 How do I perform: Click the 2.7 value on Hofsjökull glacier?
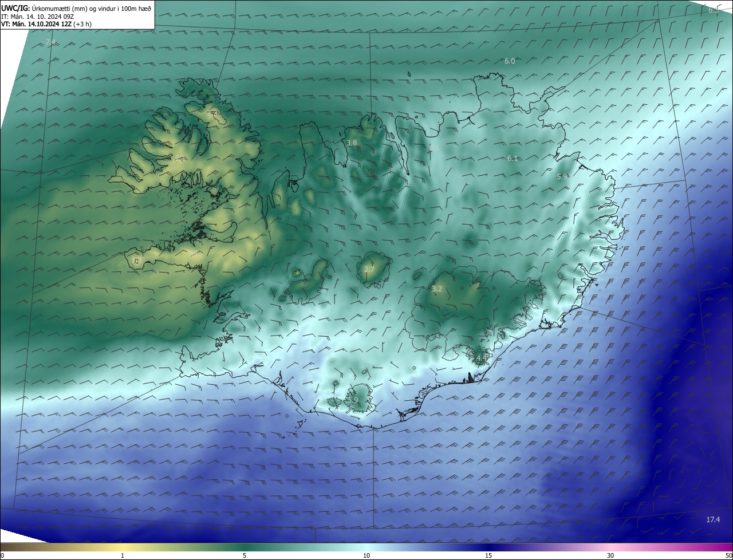pyautogui.click(x=369, y=270)
